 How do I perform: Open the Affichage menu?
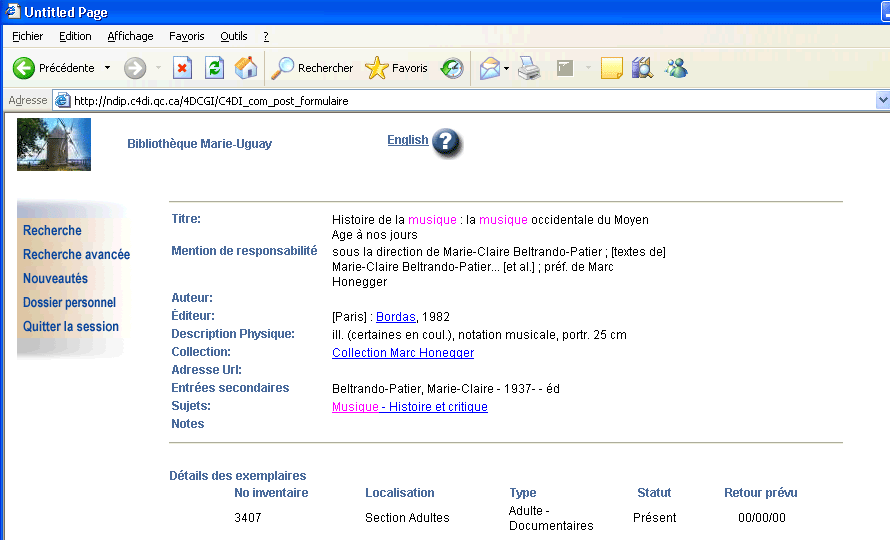point(130,36)
